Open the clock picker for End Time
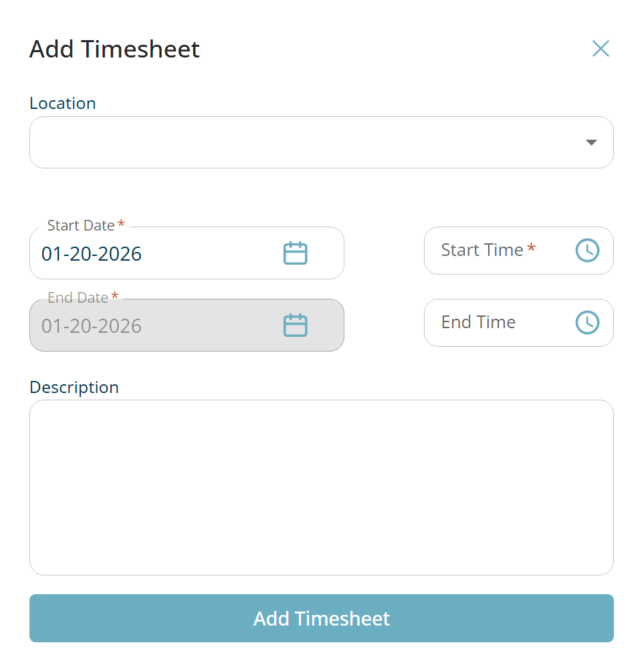This screenshot has width=644, height=663. pos(587,322)
